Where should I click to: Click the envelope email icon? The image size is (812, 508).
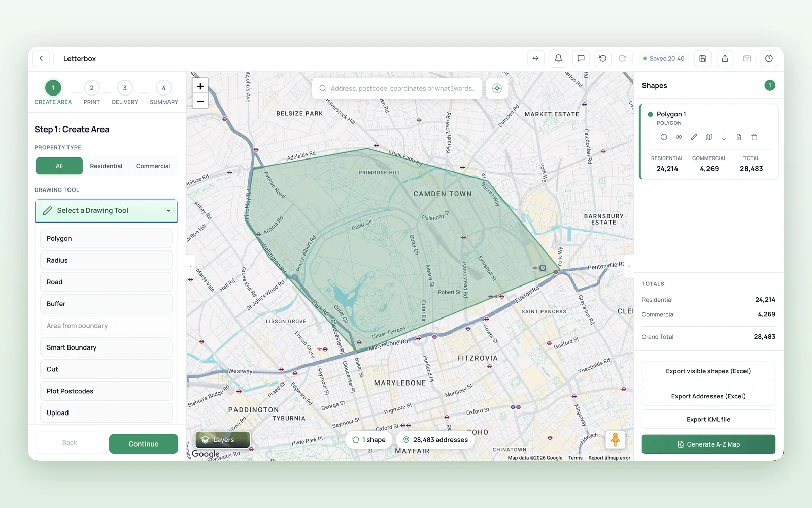[747, 58]
